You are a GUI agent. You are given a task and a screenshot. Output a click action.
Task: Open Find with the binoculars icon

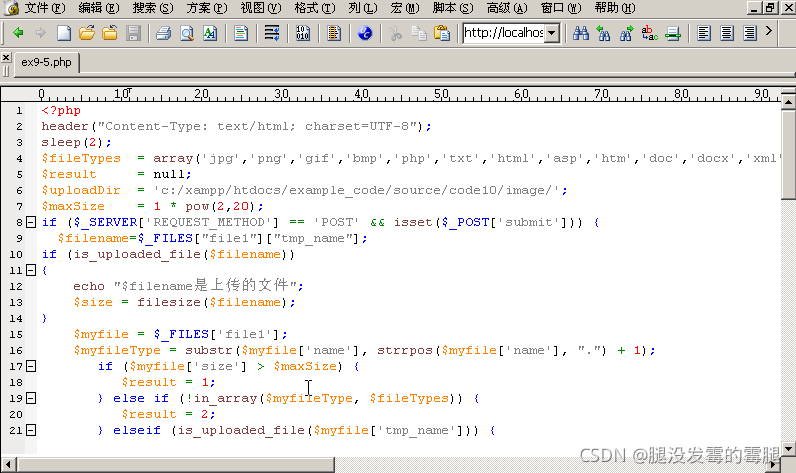[581, 33]
